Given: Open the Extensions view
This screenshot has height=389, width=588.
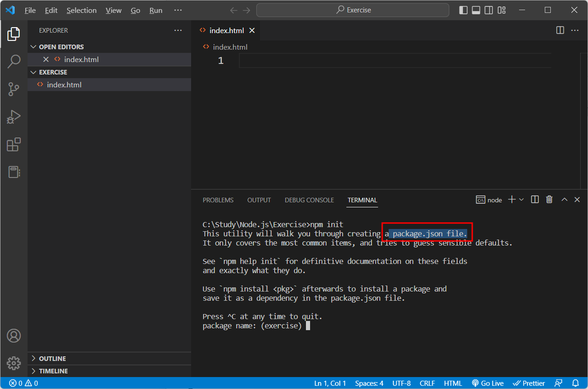Looking at the screenshot, I should pyautogui.click(x=14, y=144).
